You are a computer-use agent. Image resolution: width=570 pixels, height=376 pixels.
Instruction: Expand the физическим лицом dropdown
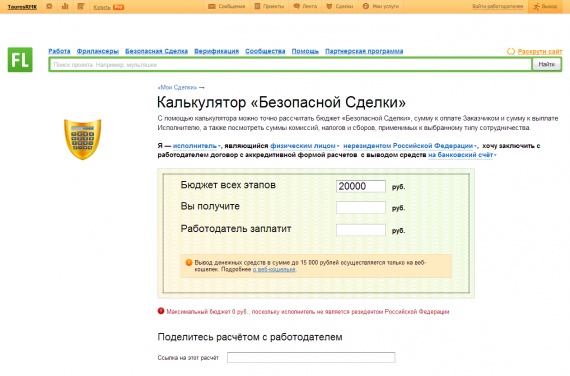(305, 146)
